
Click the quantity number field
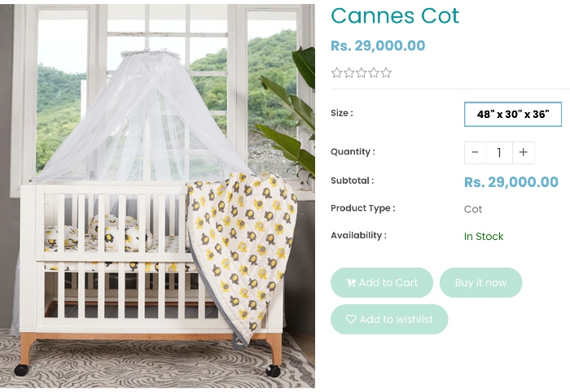tap(499, 152)
